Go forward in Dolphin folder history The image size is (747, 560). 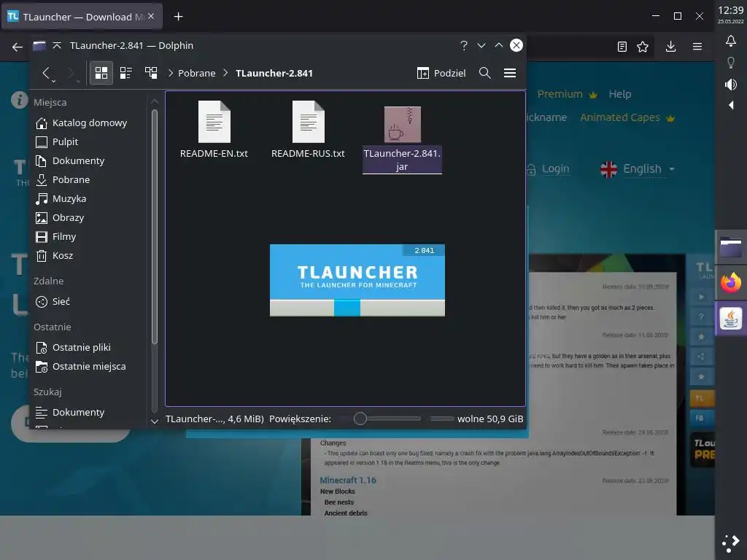(x=71, y=73)
